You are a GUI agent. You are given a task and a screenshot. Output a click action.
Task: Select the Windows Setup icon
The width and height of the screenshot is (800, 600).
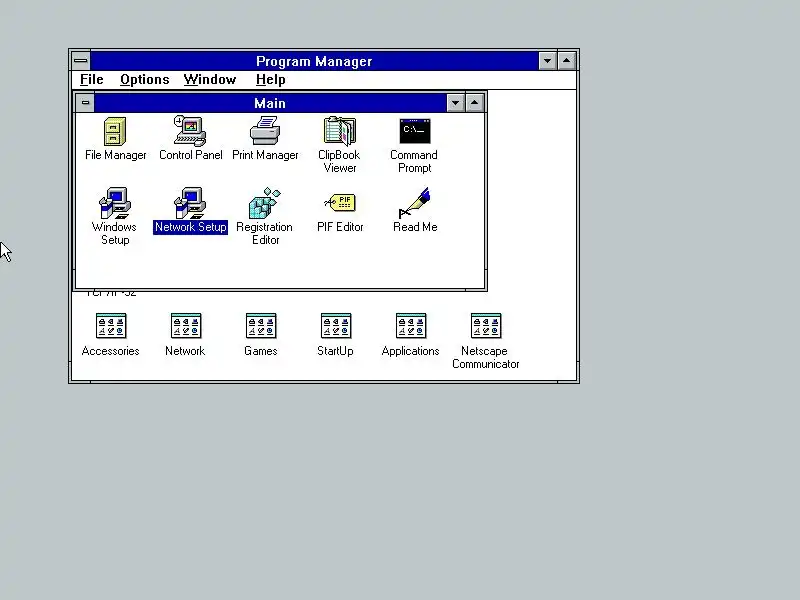click(x=115, y=203)
